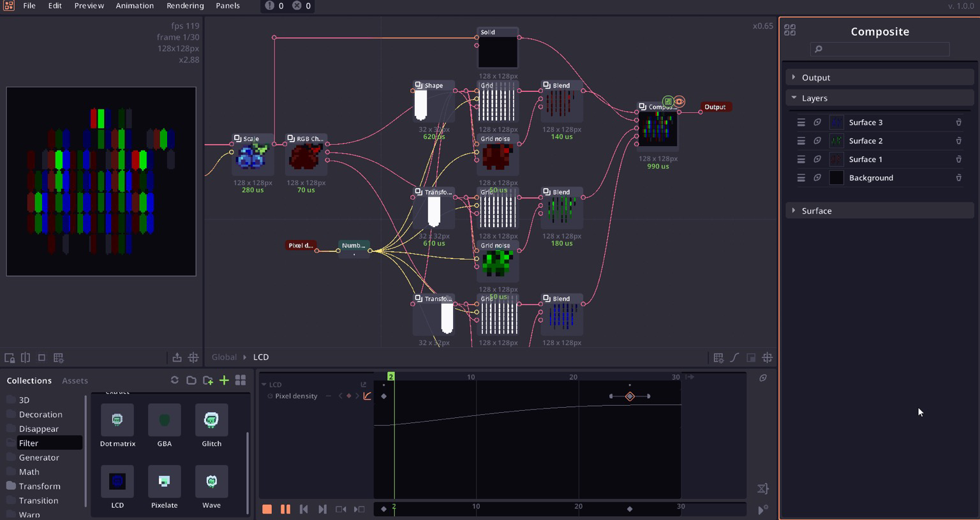
Task: Toggle visibility of the Surface 2 layer
Action: tap(817, 141)
